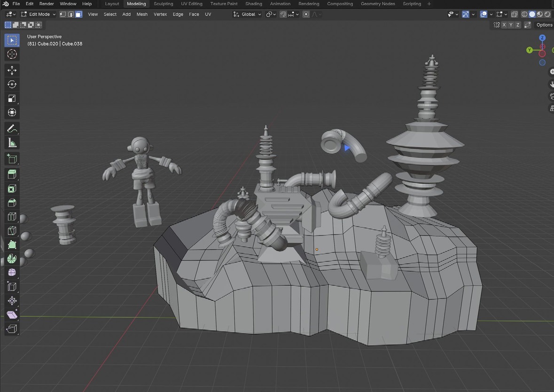The width and height of the screenshot is (554, 392).
Task: Activate the Rip Region tool
Action: 12,329
